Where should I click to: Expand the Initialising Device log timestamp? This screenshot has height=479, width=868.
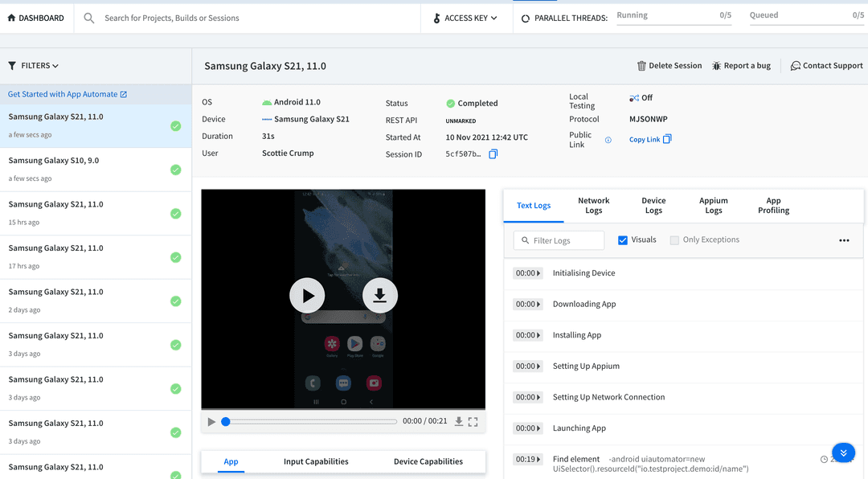point(527,273)
